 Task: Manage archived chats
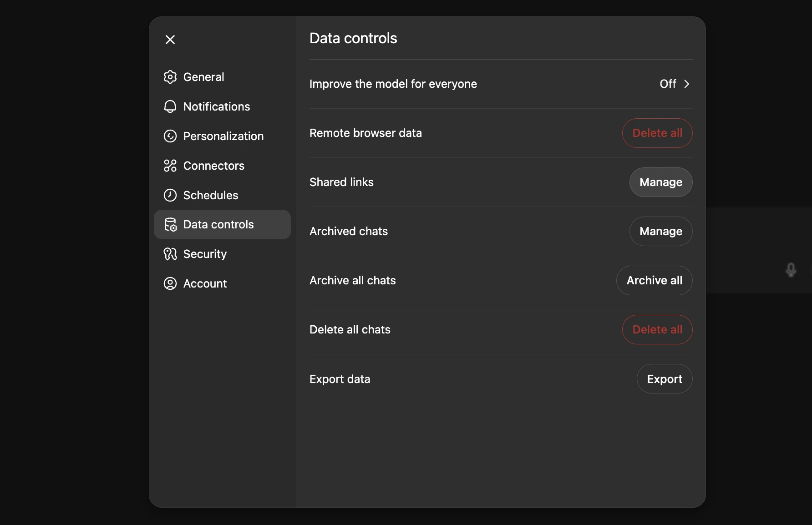tap(660, 231)
